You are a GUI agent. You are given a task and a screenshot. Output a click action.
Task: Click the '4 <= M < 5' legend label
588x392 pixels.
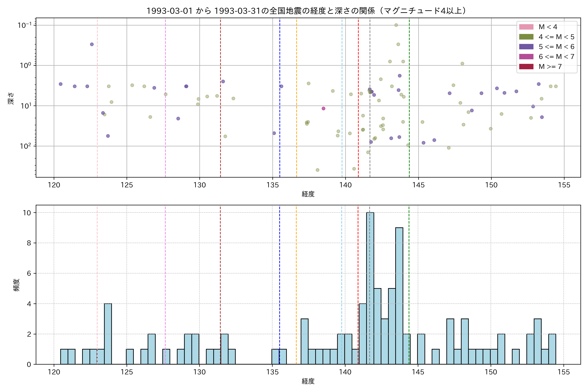pyautogui.click(x=556, y=37)
